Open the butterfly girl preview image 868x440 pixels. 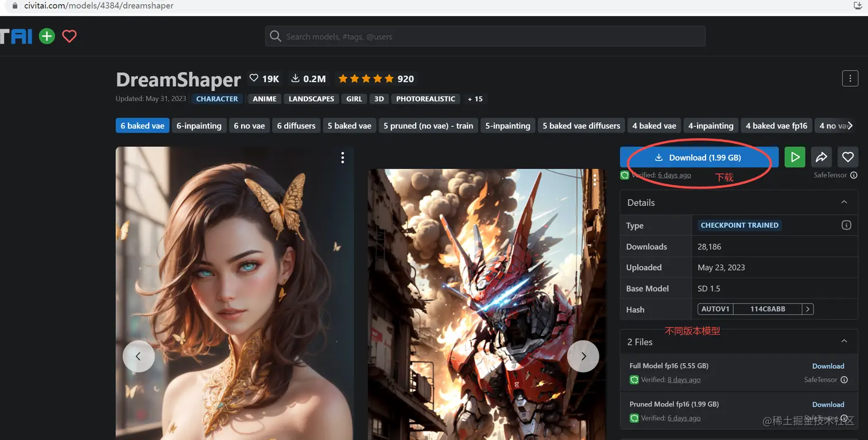[235, 293]
